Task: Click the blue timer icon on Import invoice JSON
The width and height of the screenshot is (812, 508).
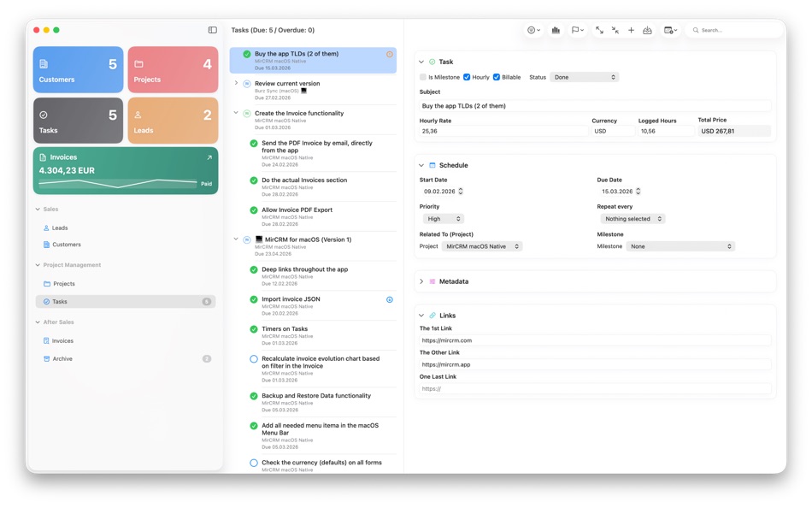Action: pos(390,299)
